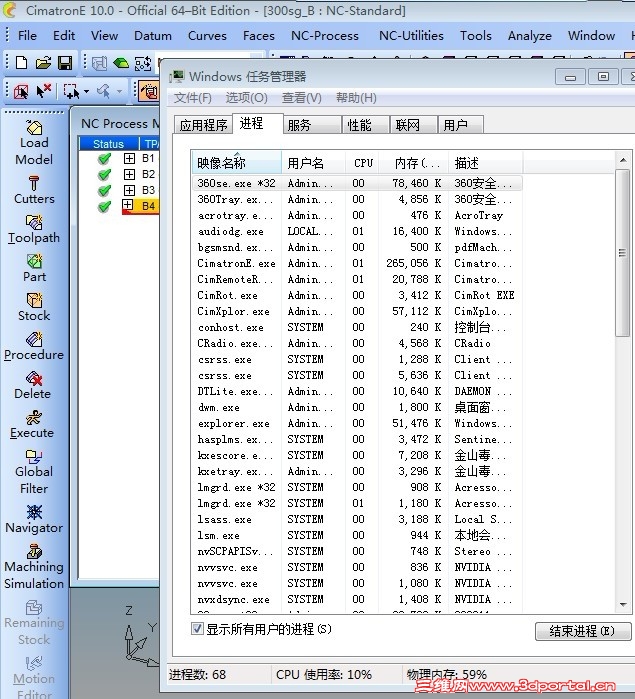Switch to the 联网 tab

413,125
